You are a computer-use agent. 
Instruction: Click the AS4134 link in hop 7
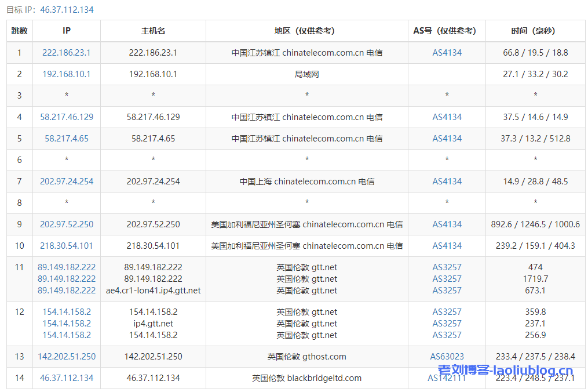[447, 182]
